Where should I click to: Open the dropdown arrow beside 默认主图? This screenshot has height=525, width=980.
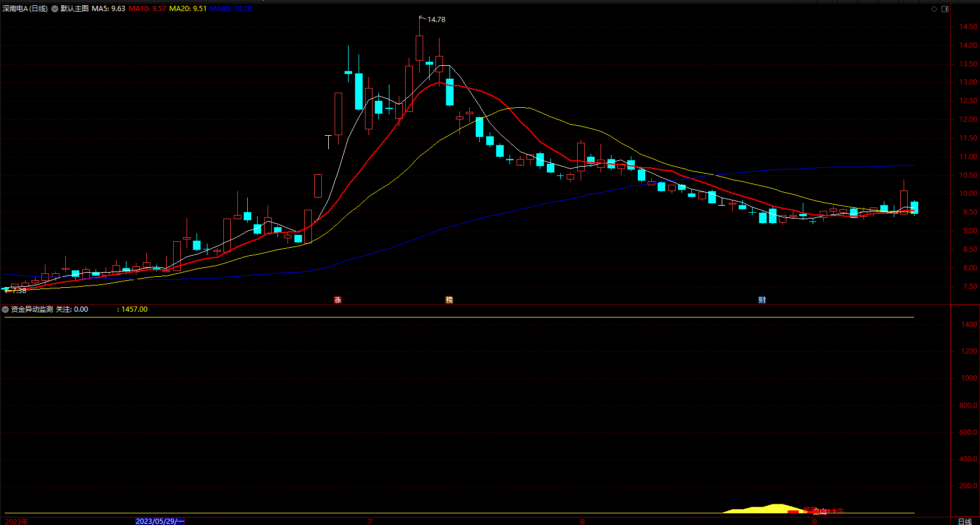coord(55,9)
